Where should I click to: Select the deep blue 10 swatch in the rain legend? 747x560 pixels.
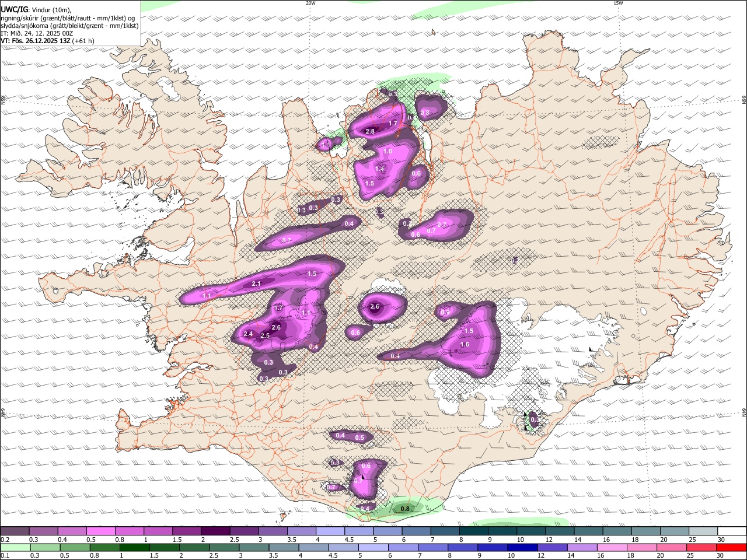[522, 548]
